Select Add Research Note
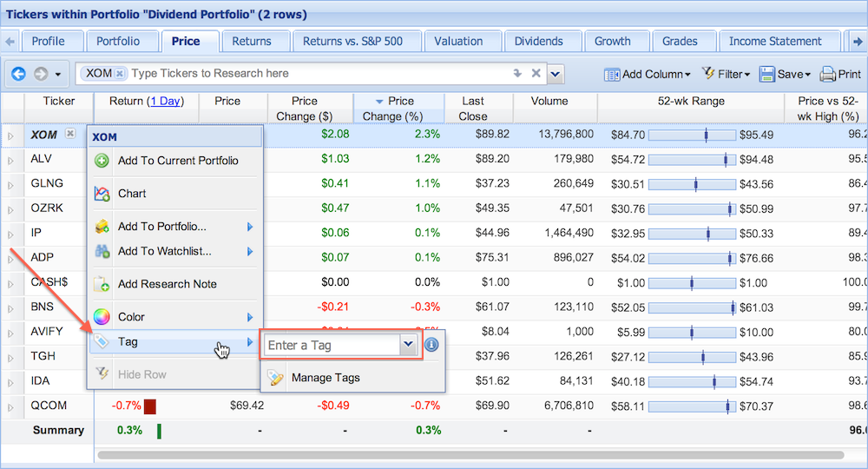This screenshot has width=868, height=469. point(175,284)
